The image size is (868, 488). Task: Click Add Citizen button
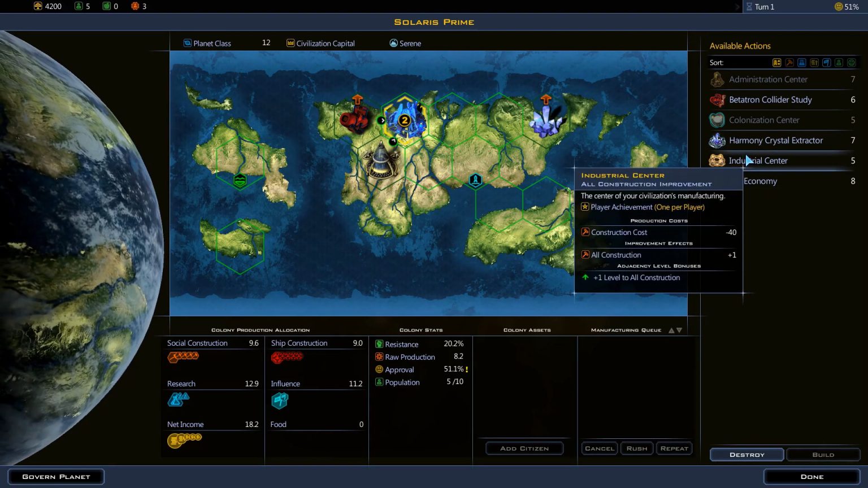[524, 448]
